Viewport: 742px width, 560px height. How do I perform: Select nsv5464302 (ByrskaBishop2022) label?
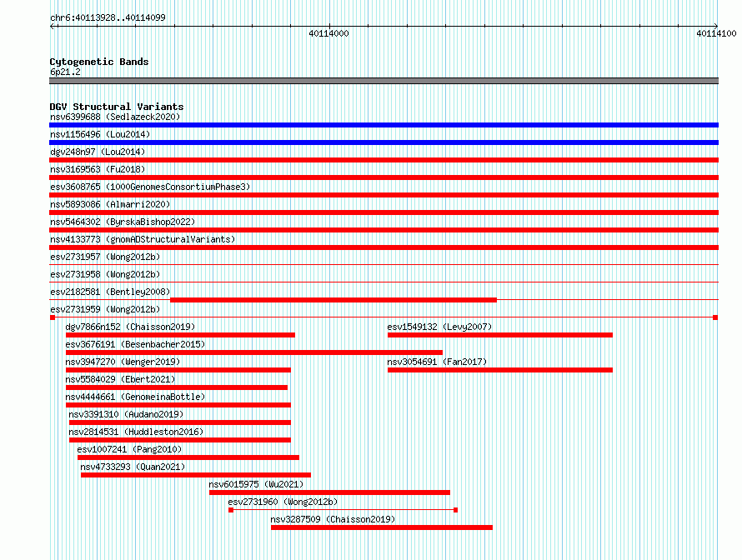tap(123, 222)
